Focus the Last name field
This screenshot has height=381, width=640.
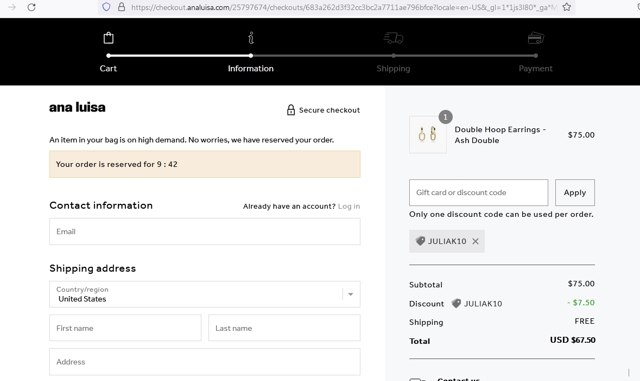284,328
